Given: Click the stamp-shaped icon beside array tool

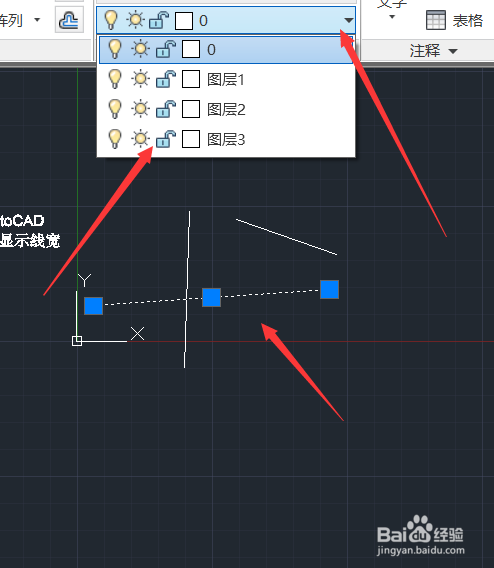Looking at the screenshot, I should point(69,20).
